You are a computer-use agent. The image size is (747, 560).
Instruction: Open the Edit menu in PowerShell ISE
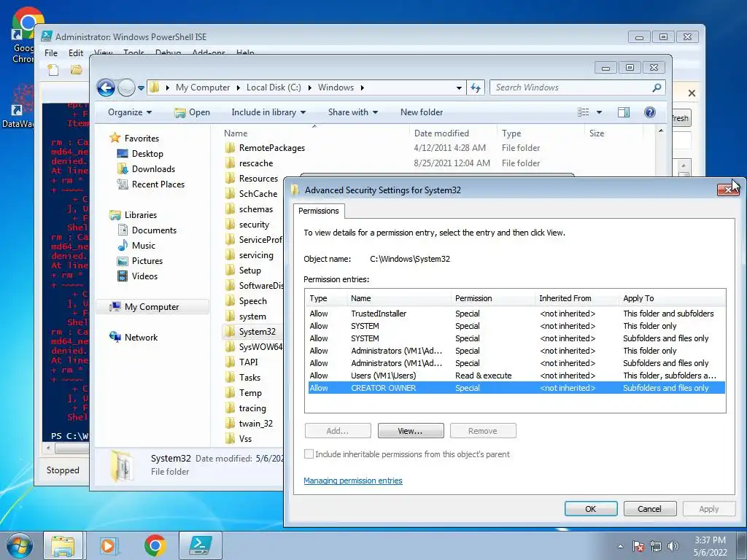tap(76, 52)
